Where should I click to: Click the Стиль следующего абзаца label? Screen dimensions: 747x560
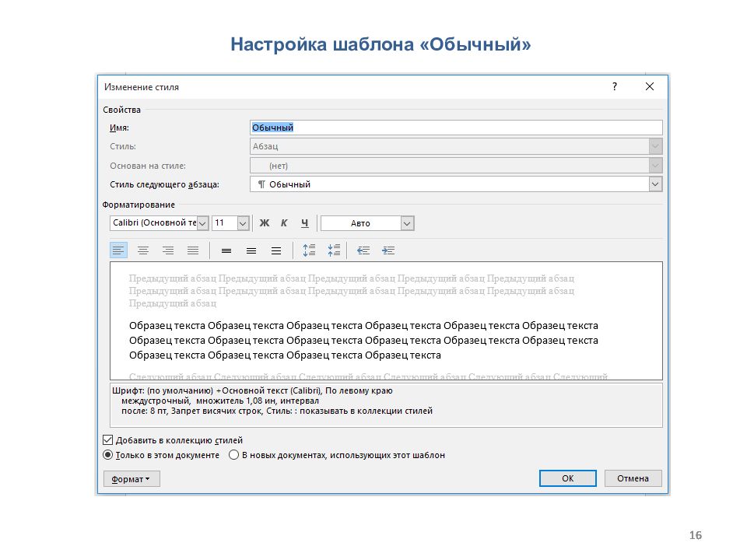164,184
